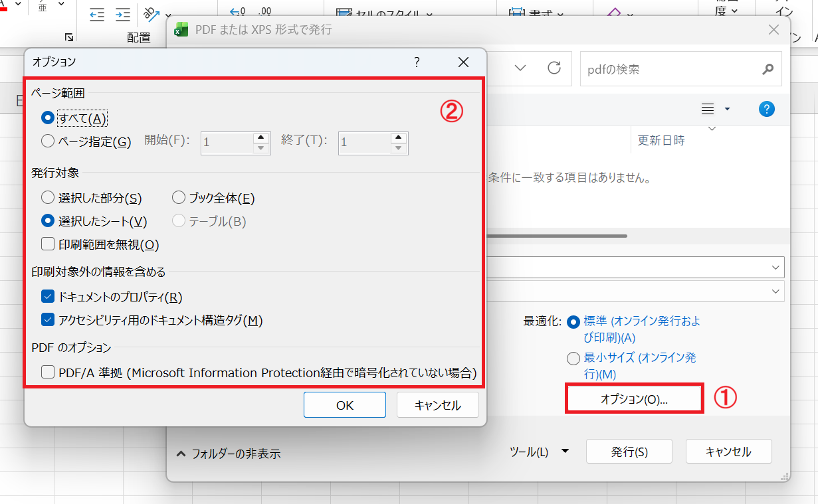Click the 条件に一致する項目はありません message
Viewport: 818px width, 504px height.
(569, 178)
